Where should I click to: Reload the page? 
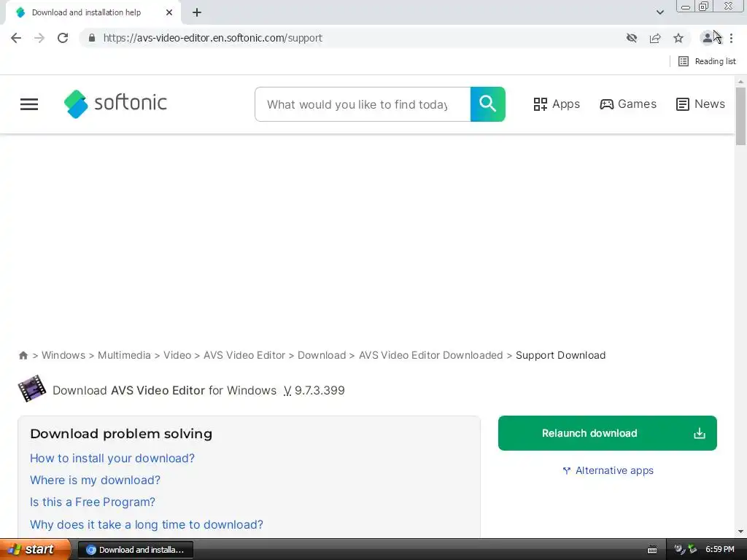coord(63,38)
